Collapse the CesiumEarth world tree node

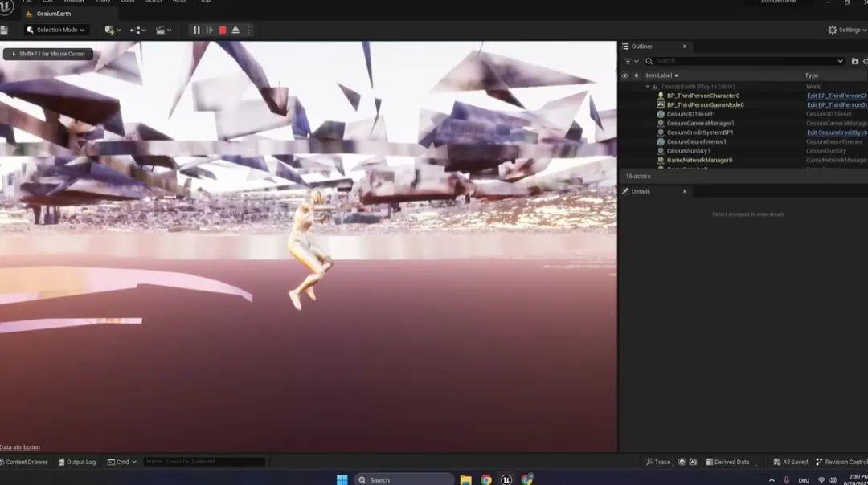pyautogui.click(x=648, y=87)
